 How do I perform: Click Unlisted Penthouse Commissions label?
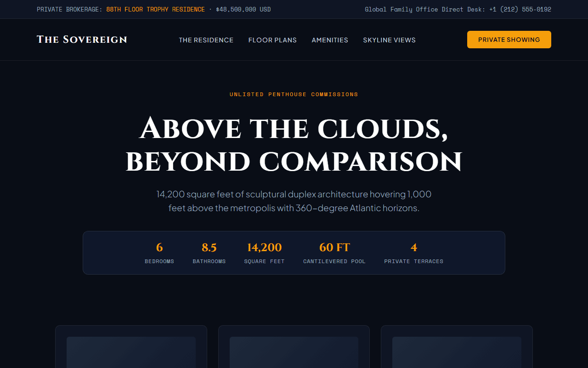point(294,94)
